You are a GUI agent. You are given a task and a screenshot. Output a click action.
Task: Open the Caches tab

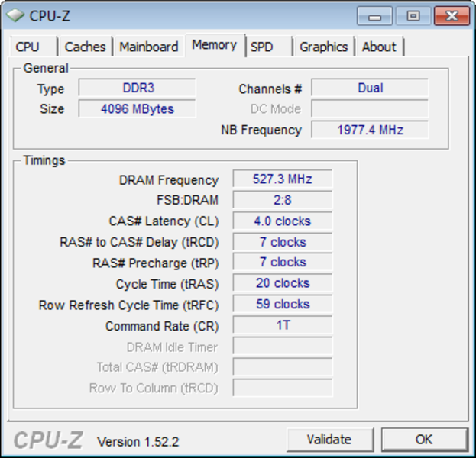tap(86, 47)
